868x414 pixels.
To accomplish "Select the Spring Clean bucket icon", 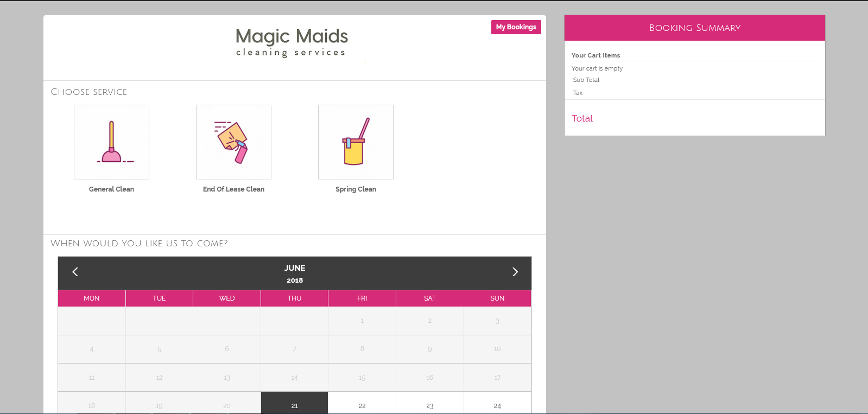I will 356,142.
